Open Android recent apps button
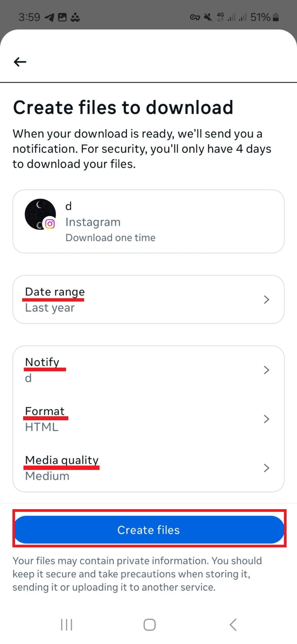 coord(67,625)
